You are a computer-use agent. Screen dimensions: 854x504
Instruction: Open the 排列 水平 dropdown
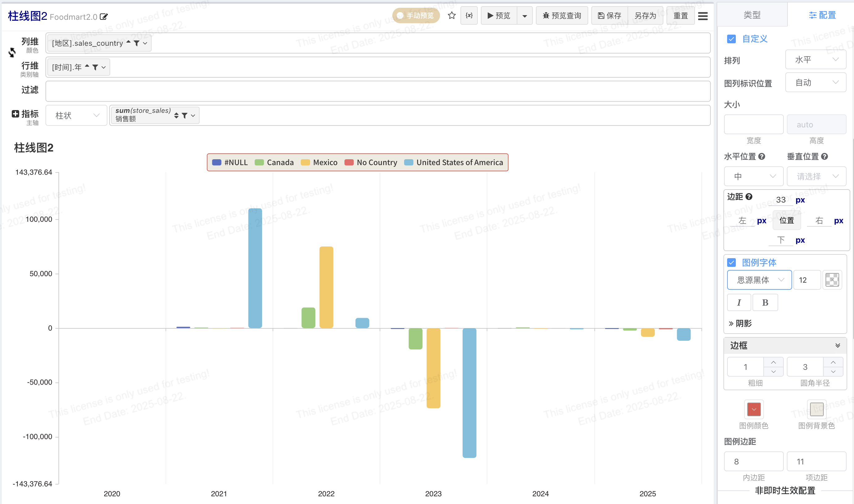coord(816,60)
